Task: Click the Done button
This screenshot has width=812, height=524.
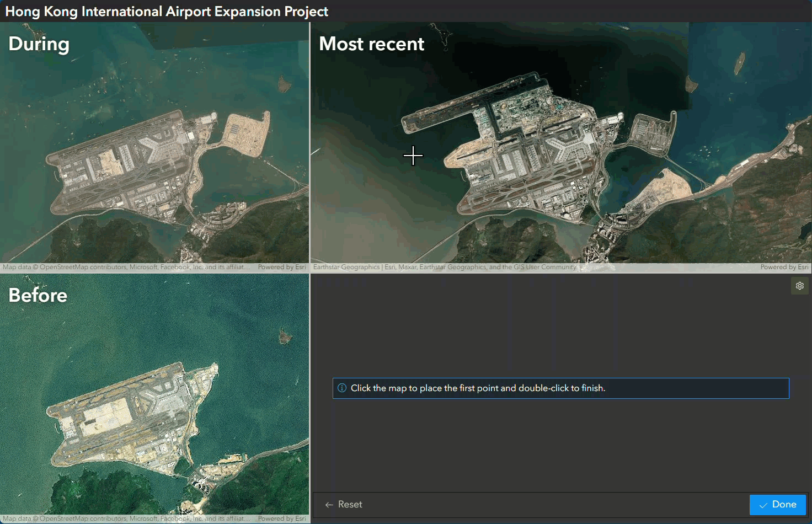Action: click(x=778, y=505)
